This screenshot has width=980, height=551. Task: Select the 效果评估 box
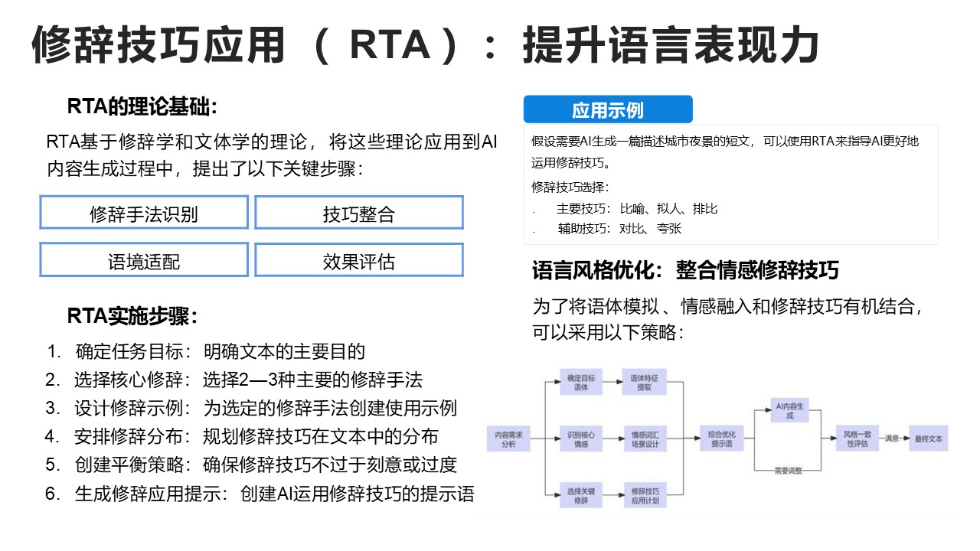(358, 260)
